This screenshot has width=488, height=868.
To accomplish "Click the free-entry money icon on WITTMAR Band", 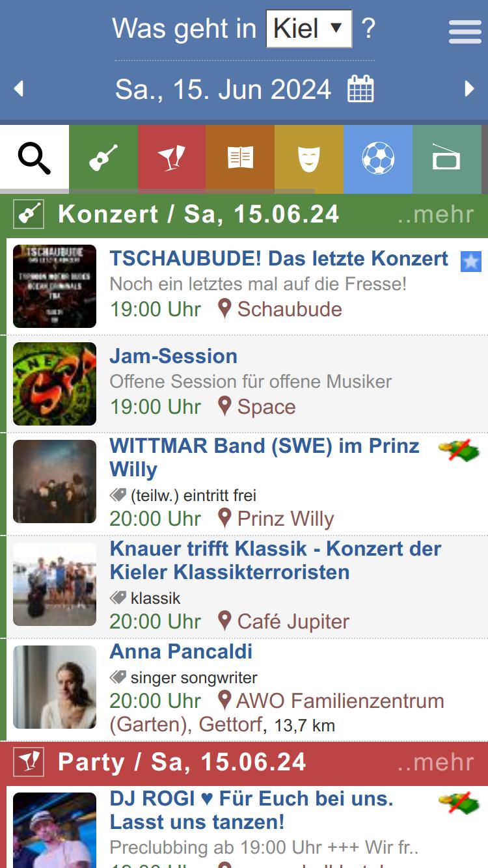I will tap(459, 450).
